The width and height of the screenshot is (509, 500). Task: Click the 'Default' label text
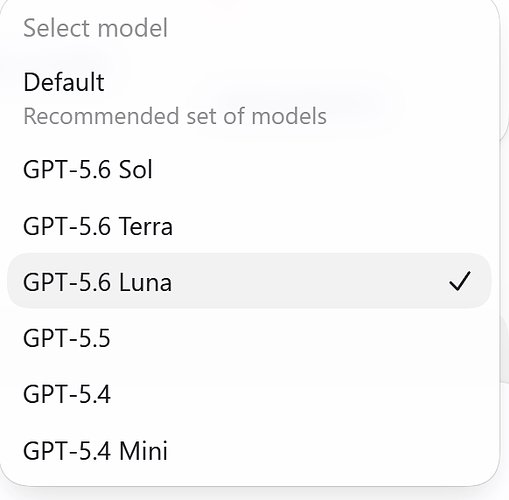coord(64,82)
